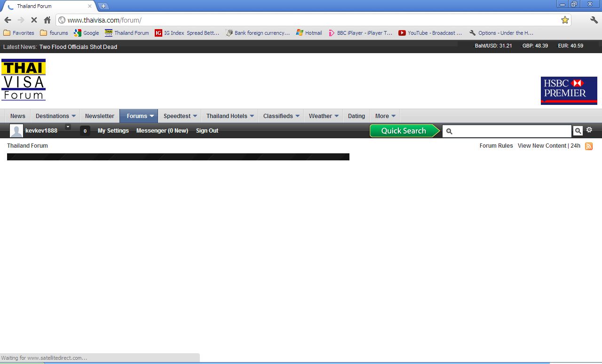Open Forum Rules link

[496, 146]
